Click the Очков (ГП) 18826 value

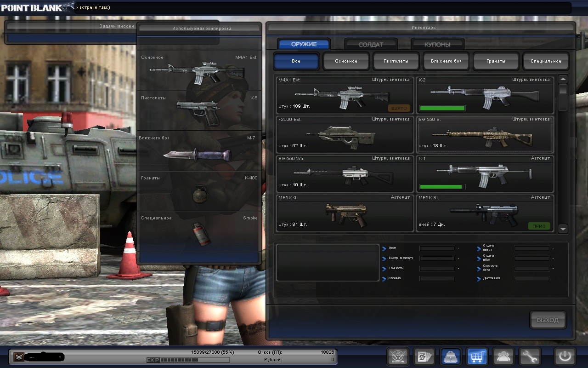[x=327, y=352]
